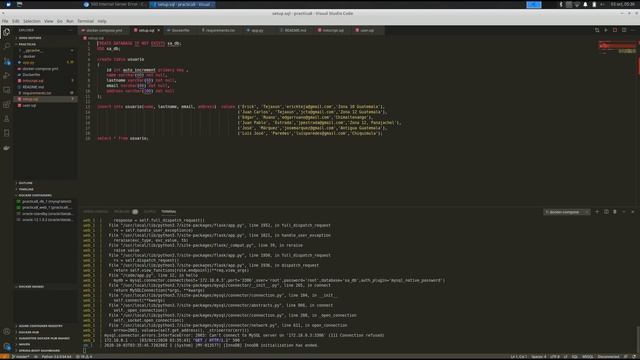
Task: Switch to requirements.txt editor tab
Action: tap(220, 30)
